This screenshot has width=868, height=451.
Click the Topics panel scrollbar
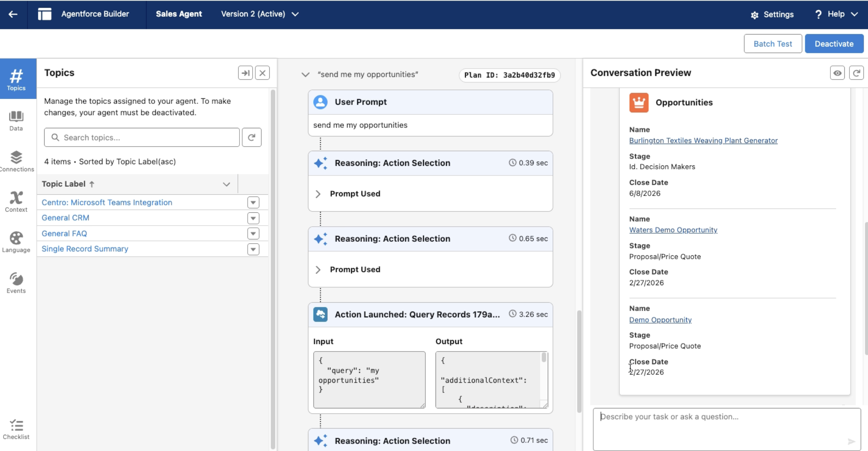(273, 269)
